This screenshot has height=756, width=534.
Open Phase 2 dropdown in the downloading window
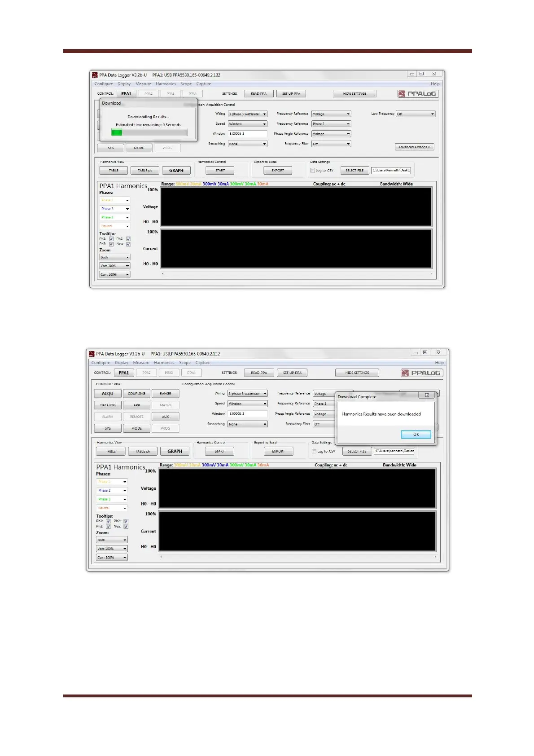(114, 209)
